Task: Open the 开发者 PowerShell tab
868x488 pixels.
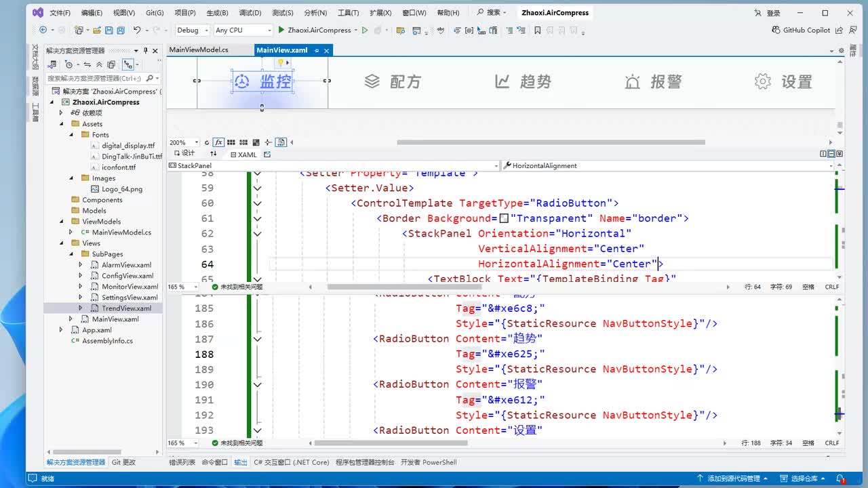Action: pyautogui.click(x=428, y=462)
